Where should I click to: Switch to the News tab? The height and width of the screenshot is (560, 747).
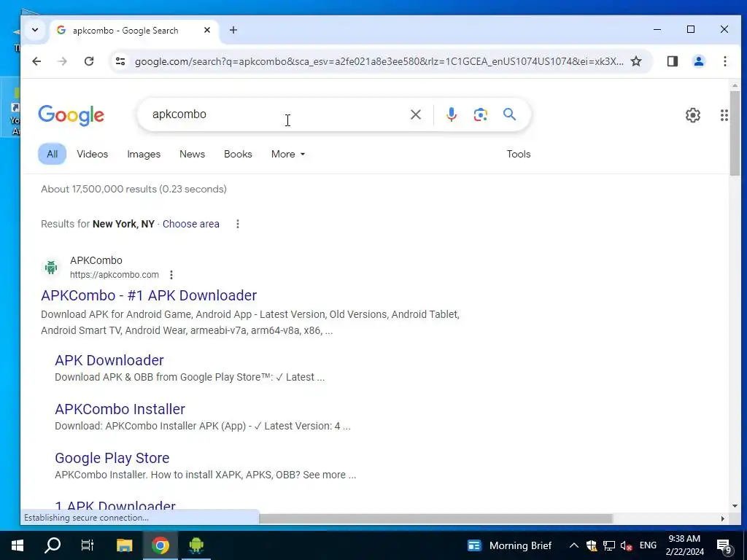(x=192, y=155)
